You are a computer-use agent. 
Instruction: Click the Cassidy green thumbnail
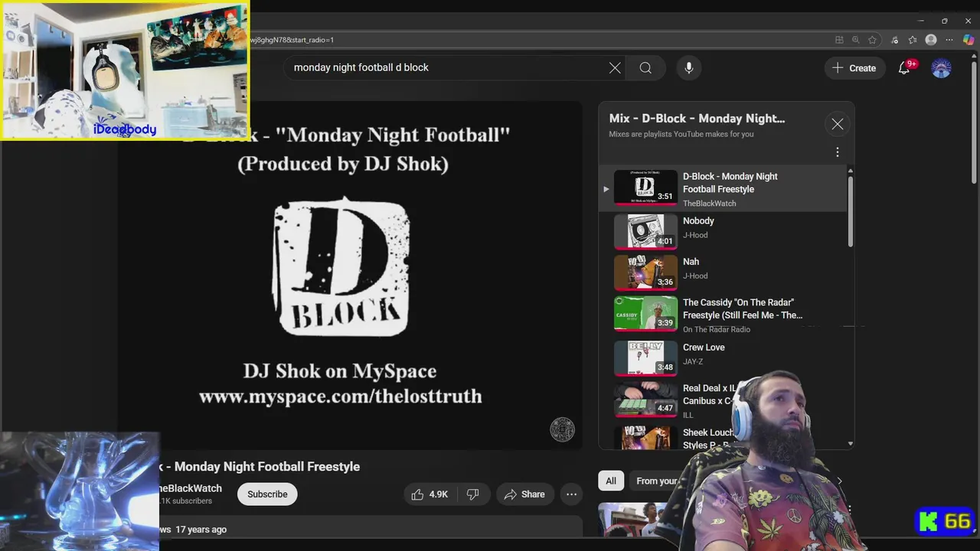645,313
